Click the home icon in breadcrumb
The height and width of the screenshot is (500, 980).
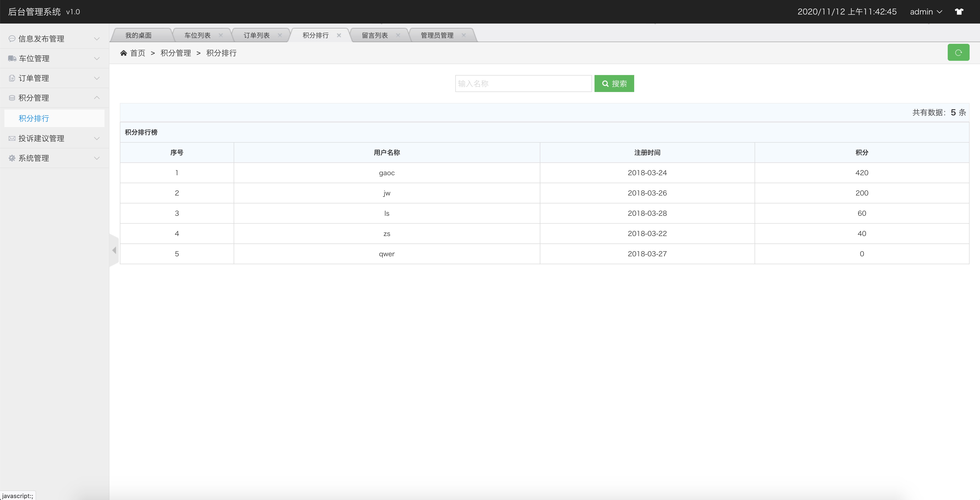click(123, 53)
